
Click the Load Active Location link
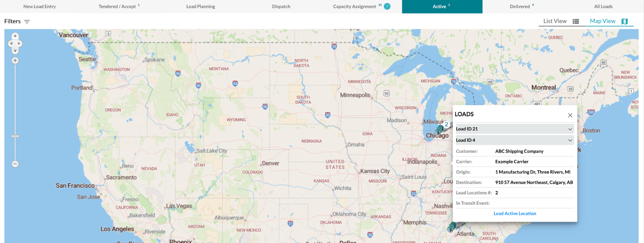click(515, 214)
